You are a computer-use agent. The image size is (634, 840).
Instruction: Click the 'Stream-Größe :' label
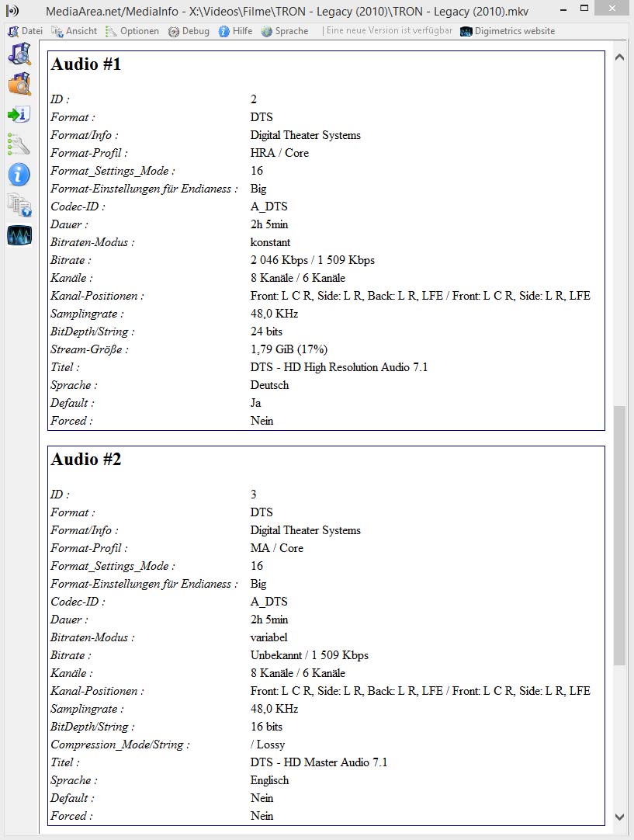(x=89, y=349)
